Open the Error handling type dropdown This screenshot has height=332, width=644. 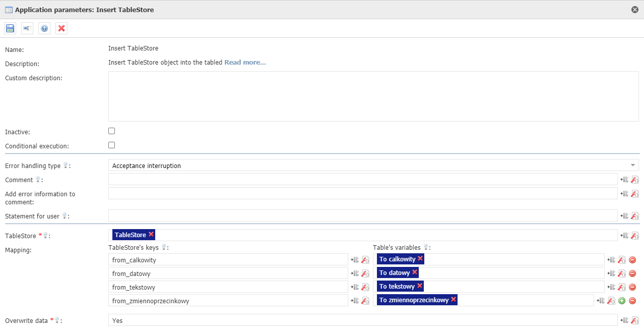tap(373, 165)
